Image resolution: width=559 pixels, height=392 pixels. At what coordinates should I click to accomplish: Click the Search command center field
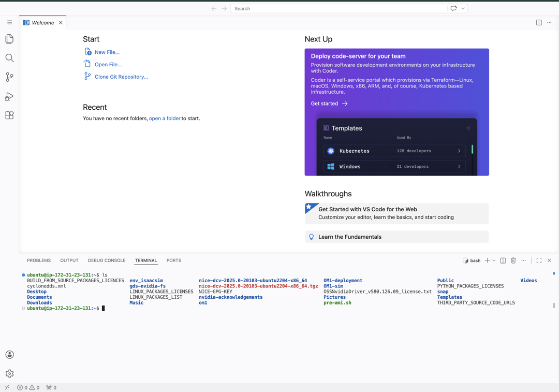coord(339,9)
